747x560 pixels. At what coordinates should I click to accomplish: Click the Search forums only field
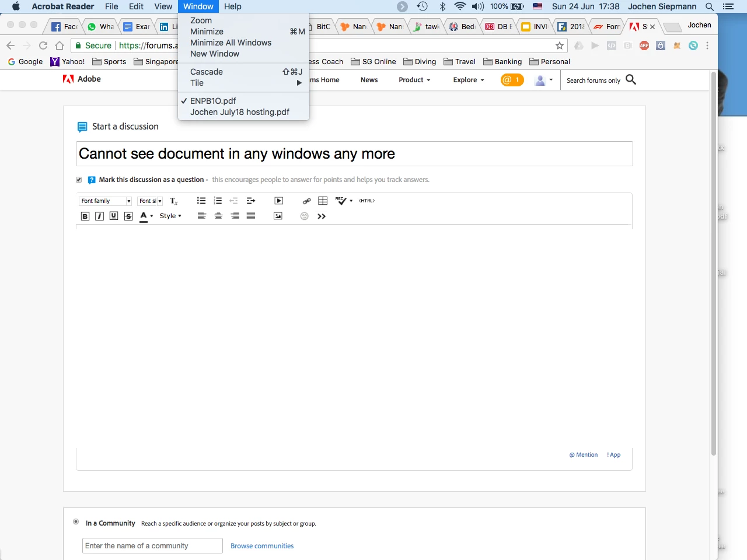(x=593, y=80)
